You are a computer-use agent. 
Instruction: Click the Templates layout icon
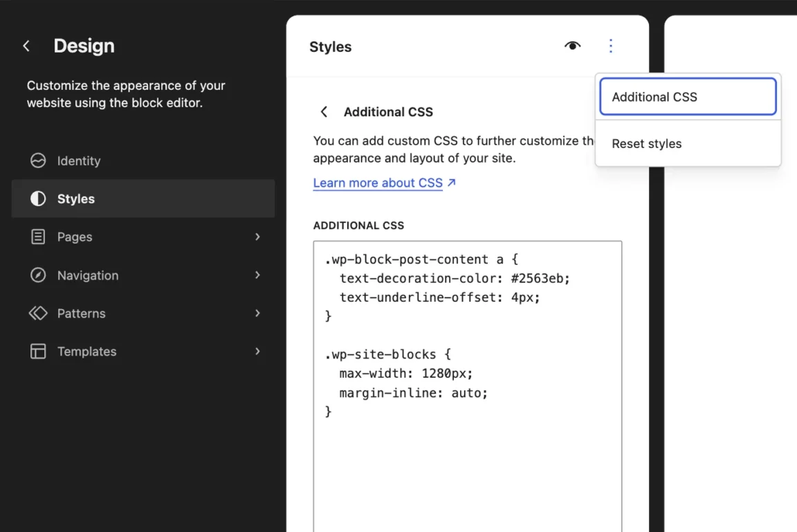(38, 351)
